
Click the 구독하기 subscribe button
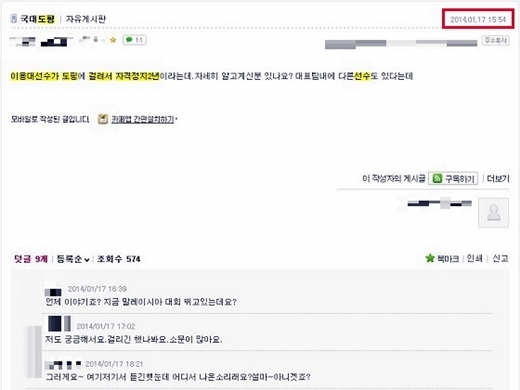[453, 179]
